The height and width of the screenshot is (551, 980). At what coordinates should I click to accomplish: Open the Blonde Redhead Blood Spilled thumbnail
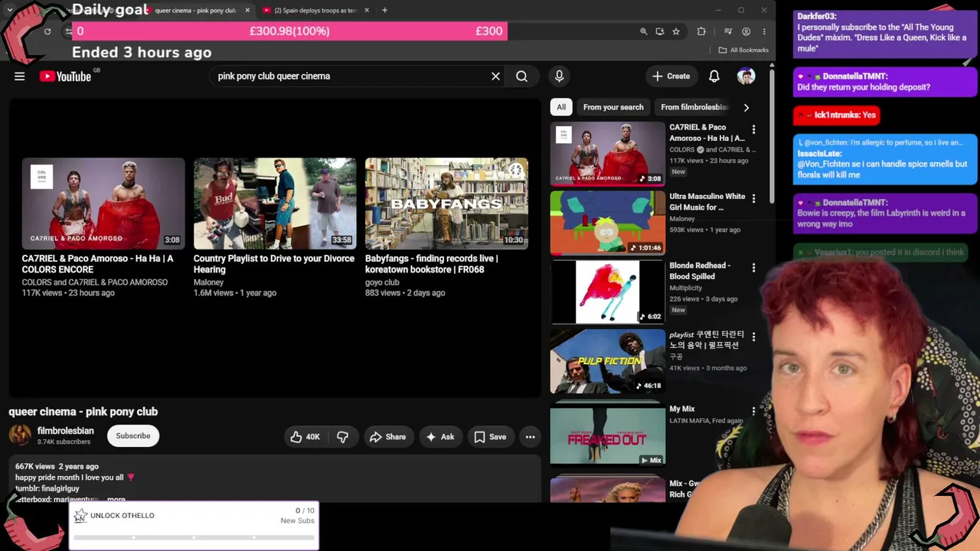tap(608, 292)
